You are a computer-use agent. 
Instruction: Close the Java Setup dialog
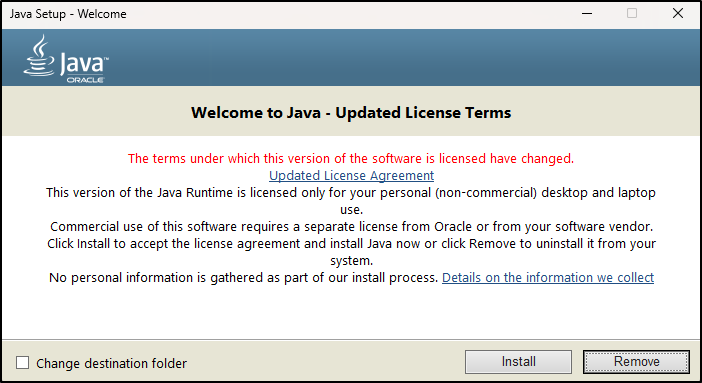678,13
